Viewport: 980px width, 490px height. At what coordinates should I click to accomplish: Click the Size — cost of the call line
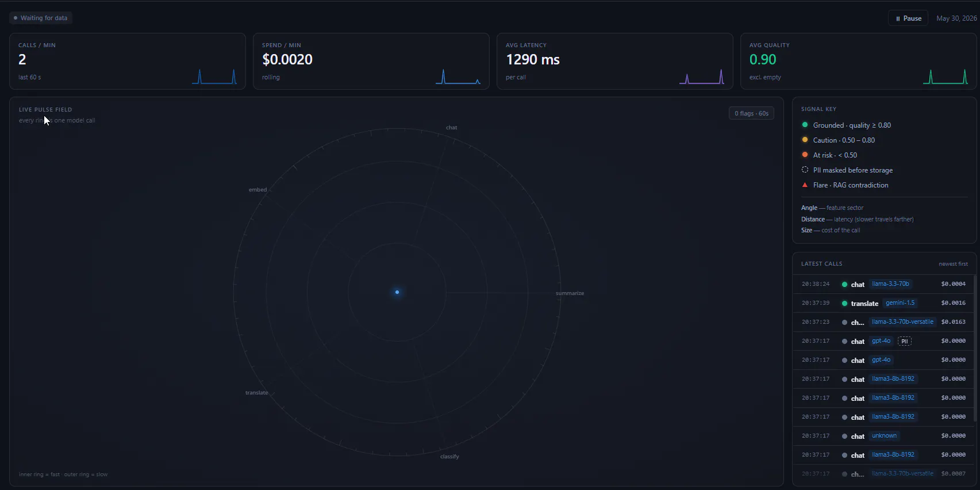tap(831, 230)
